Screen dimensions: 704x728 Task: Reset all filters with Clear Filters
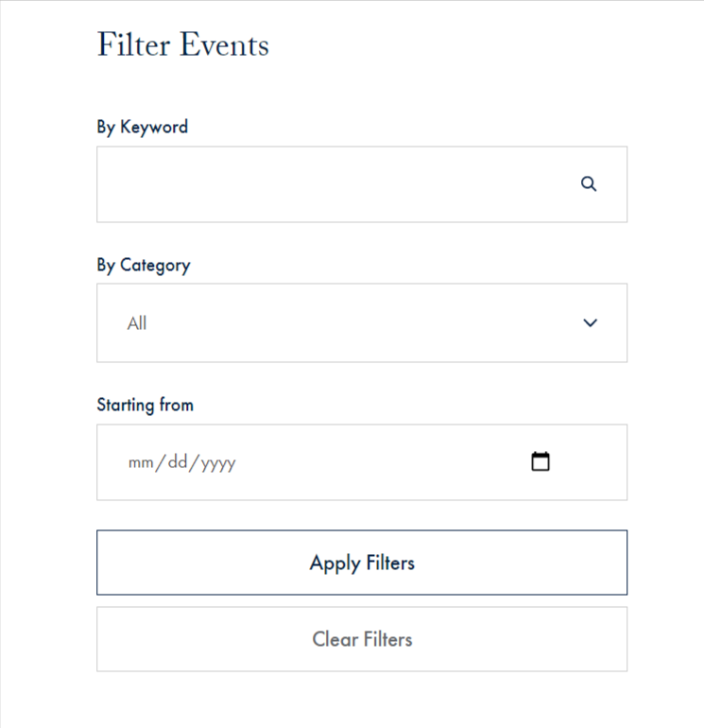[x=362, y=639]
